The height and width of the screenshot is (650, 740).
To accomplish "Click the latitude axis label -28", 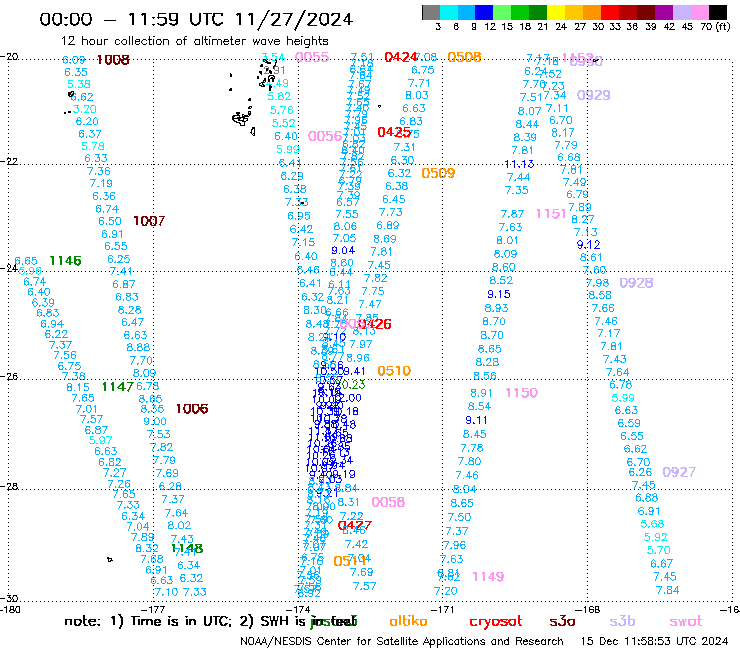I will click(x=9, y=486).
